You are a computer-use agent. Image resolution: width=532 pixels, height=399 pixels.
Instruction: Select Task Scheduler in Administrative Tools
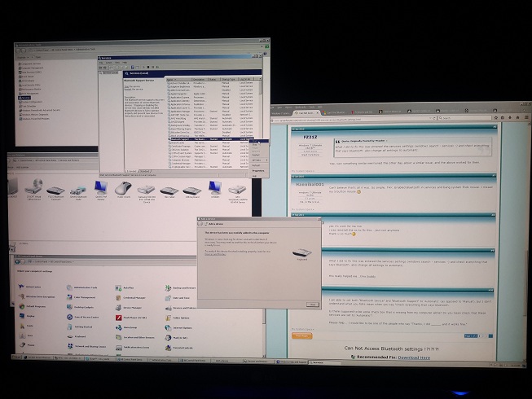click(x=28, y=106)
